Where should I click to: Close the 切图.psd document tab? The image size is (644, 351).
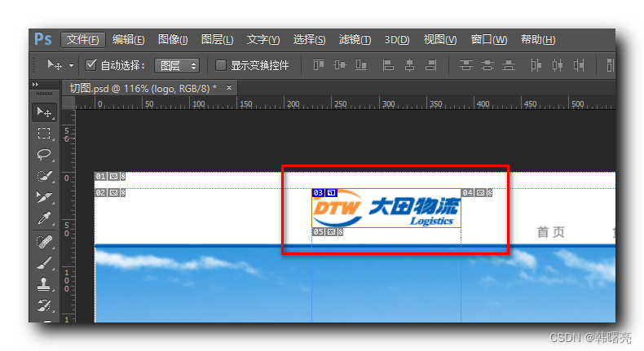229,87
